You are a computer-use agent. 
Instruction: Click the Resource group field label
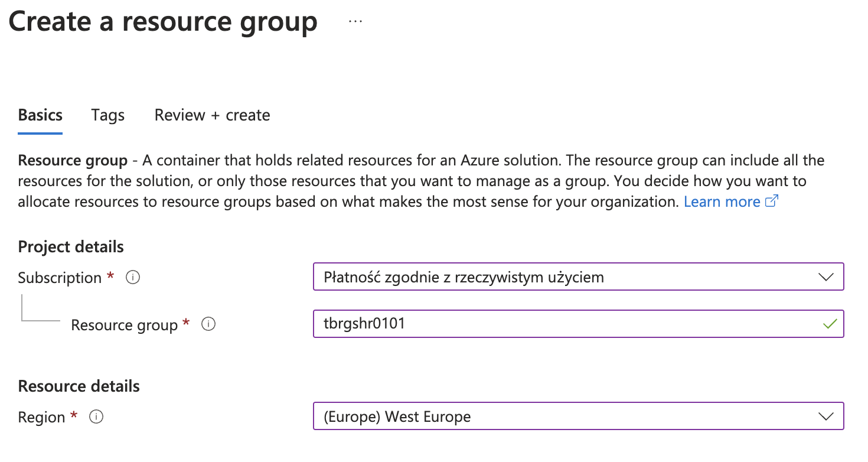(x=125, y=325)
